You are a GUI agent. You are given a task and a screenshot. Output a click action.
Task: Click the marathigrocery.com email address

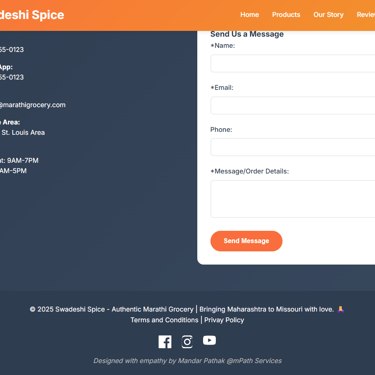point(33,105)
